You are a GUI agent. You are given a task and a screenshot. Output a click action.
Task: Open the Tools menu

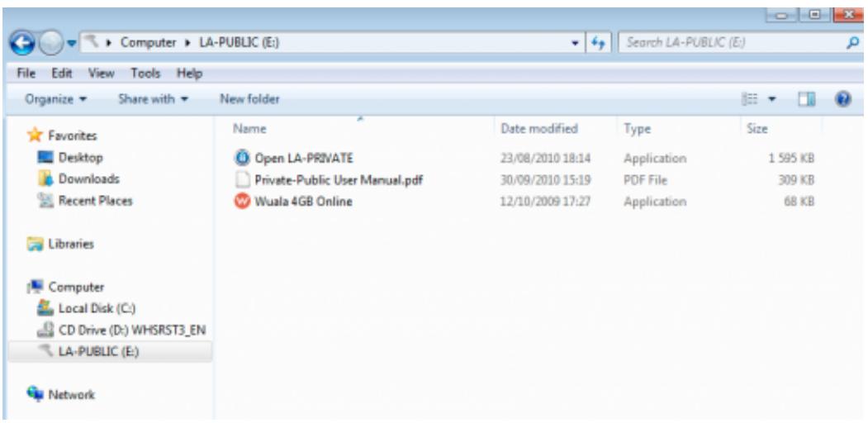[x=145, y=73]
